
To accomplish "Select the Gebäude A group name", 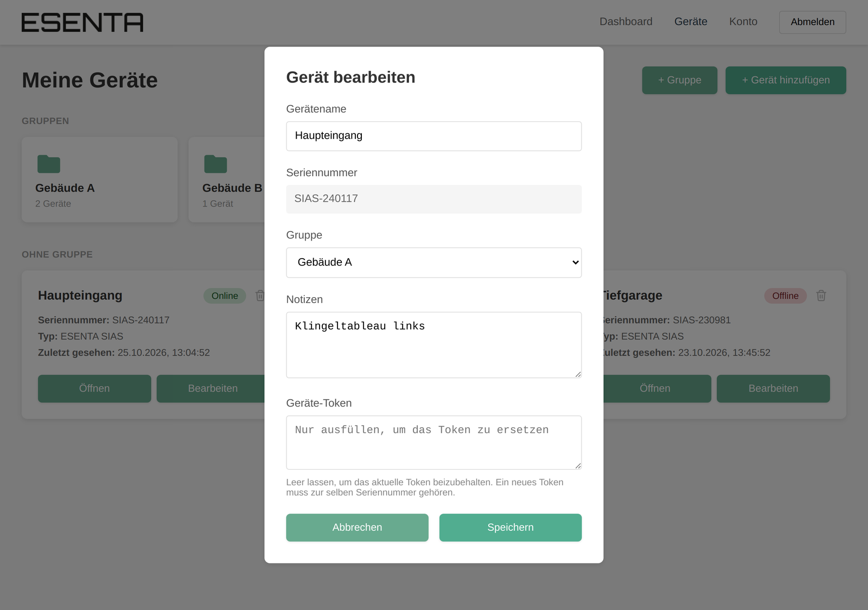I will pyautogui.click(x=65, y=188).
